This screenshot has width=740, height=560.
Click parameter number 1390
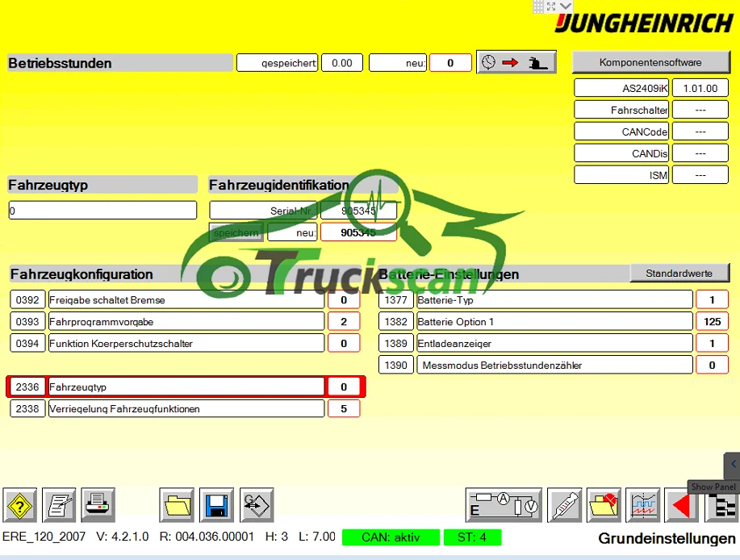tap(396, 366)
